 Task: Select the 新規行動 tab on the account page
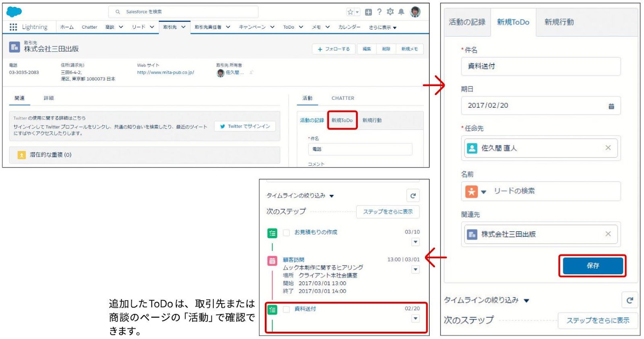[372, 120]
